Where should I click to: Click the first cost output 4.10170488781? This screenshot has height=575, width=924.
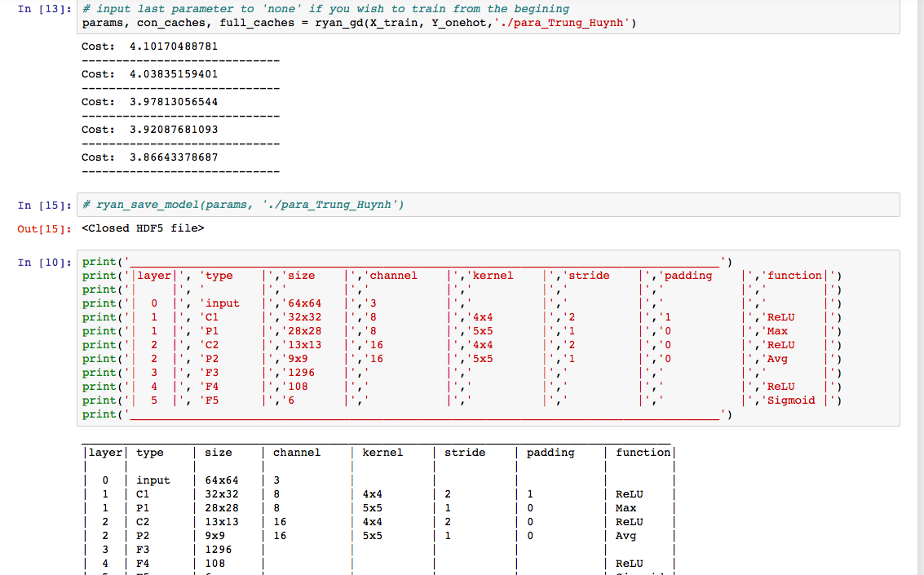click(174, 46)
